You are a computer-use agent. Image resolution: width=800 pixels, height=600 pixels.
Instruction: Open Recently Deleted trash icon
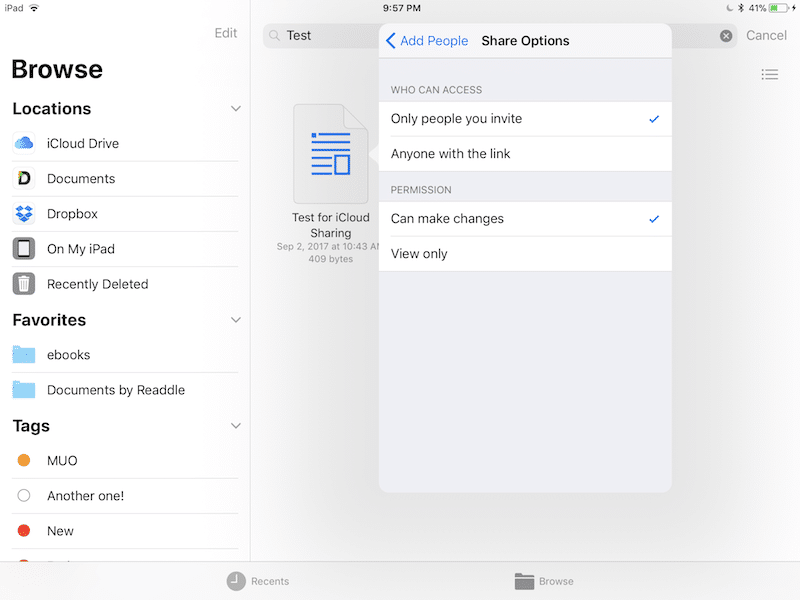click(x=24, y=284)
